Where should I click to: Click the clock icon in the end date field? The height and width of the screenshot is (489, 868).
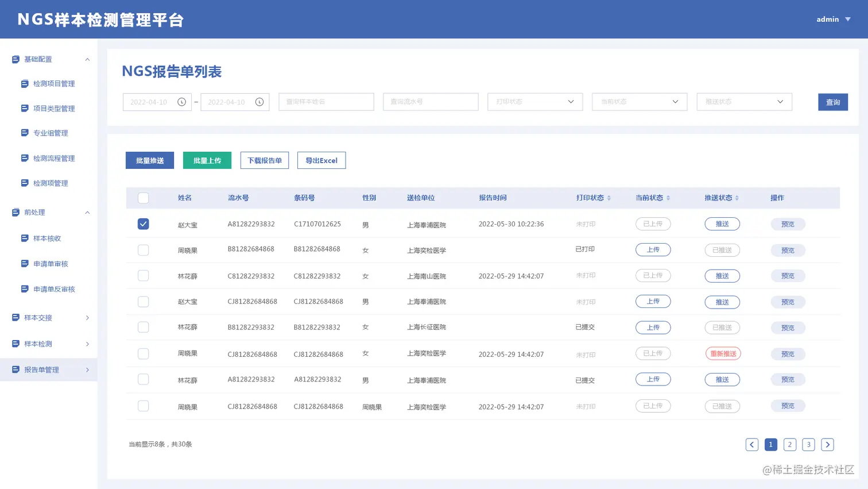pyautogui.click(x=259, y=102)
